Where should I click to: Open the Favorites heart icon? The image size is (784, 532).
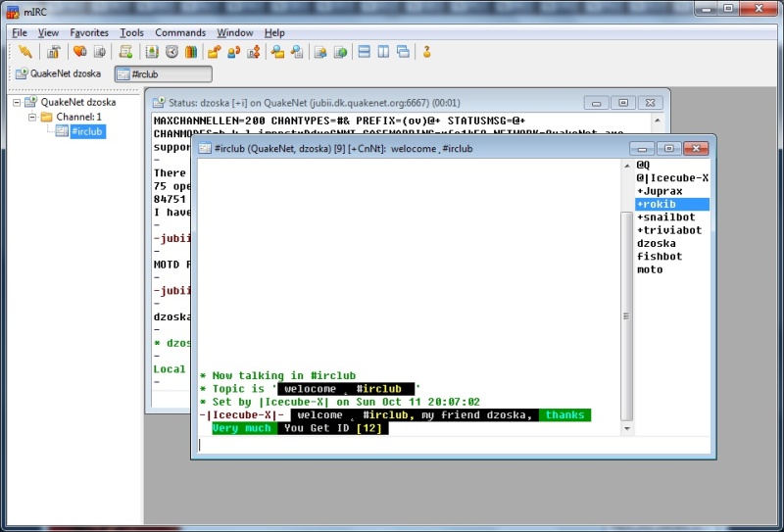[79, 52]
